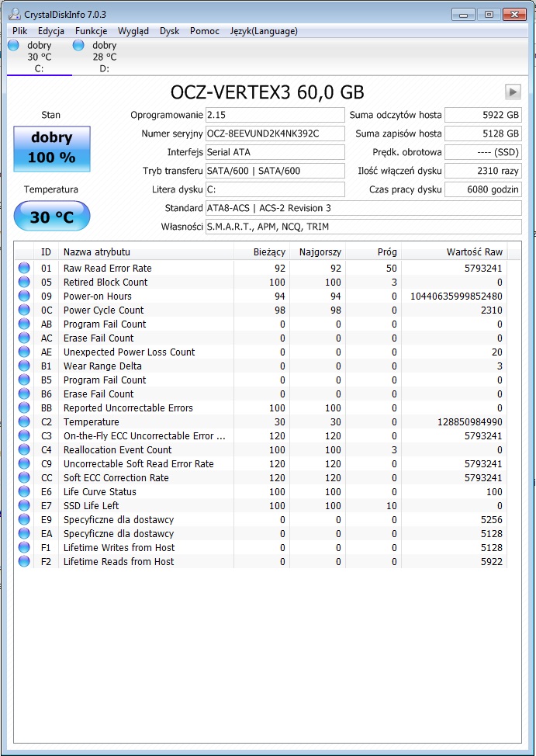Viewport: 536px width, 756px height.
Task: Click the Interfejs field Serial ATA
Action: click(275, 152)
